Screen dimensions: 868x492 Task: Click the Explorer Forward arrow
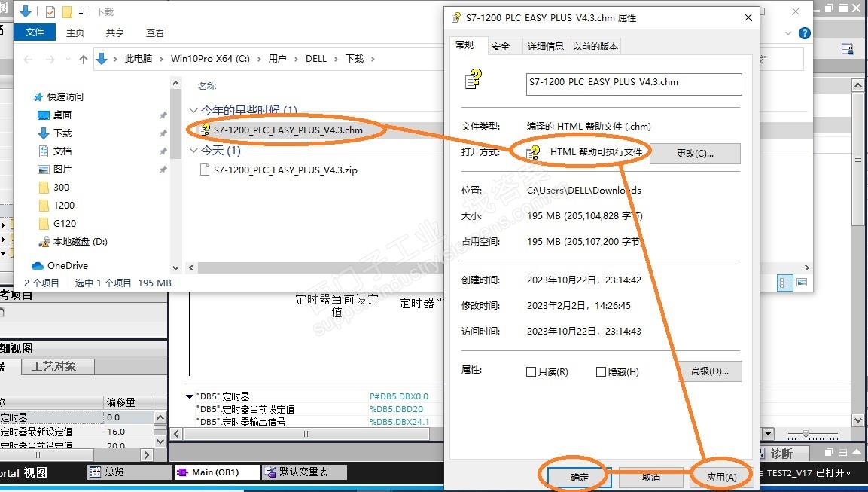point(50,59)
